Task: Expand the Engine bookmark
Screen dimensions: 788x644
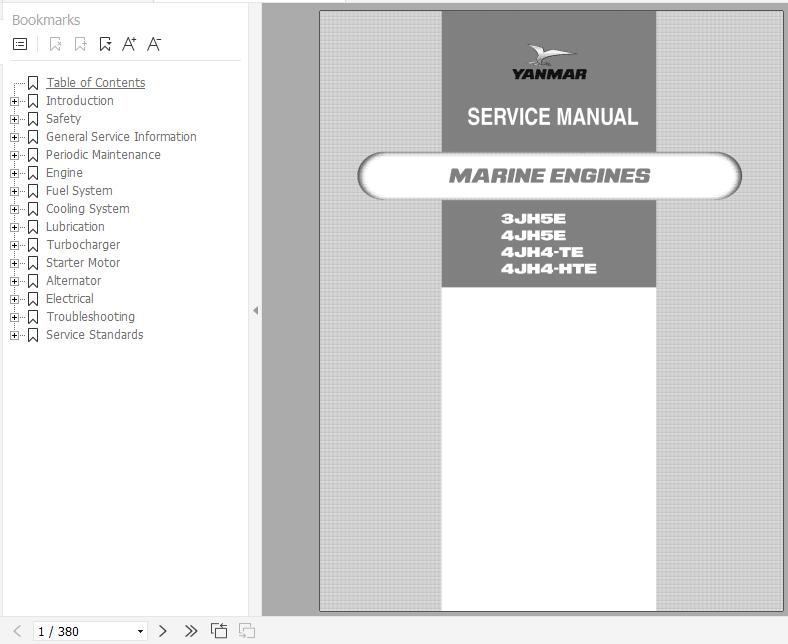Action: tap(15, 173)
